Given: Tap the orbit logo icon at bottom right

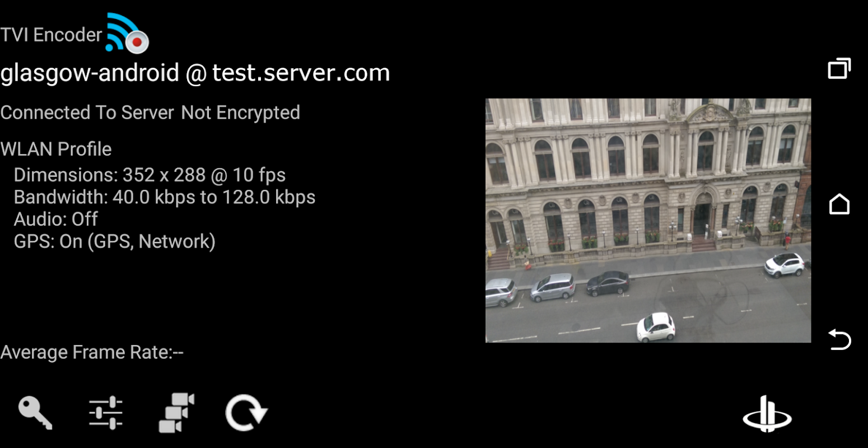Looking at the screenshot, I should point(767,414).
